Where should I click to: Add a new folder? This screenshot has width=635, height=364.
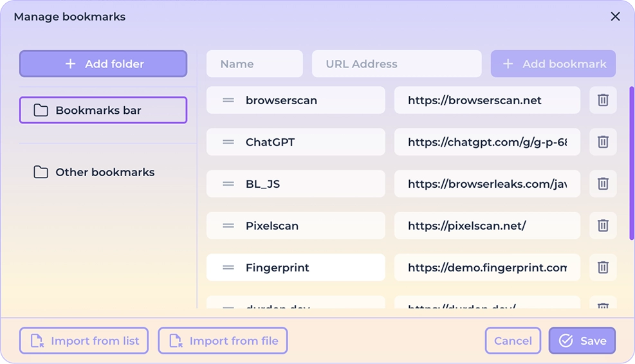(x=104, y=64)
